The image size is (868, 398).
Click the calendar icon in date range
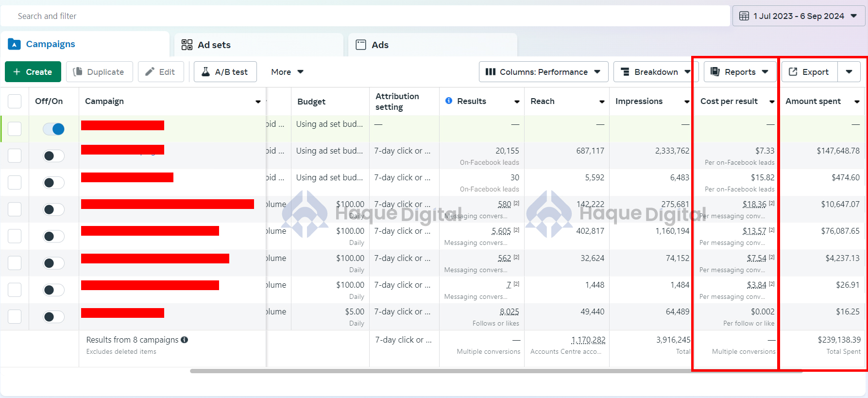point(744,16)
